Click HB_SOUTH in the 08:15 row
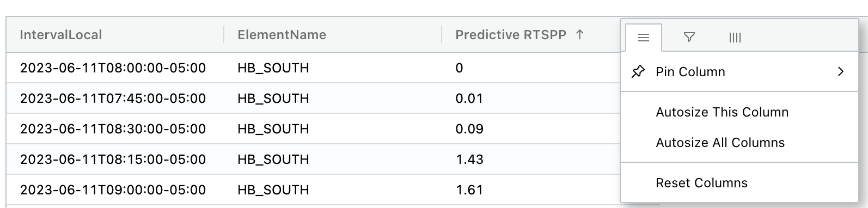Image resolution: width=868 pixels, height=208 pixels. pyautogui.click(x=273, y=160)
